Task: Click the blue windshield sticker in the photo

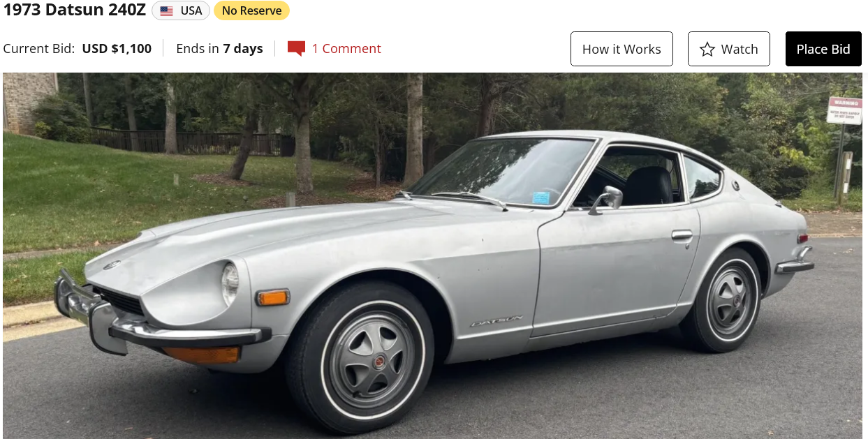Action: point(541,197)
